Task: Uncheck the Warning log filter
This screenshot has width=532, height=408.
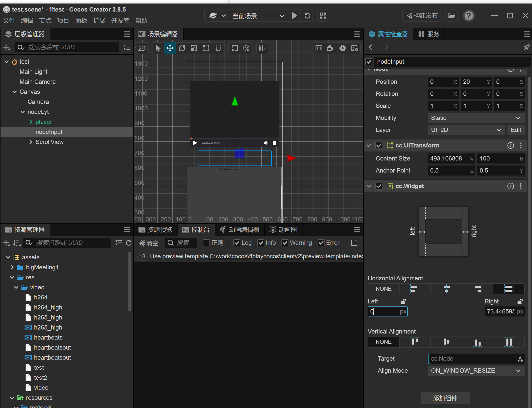Action: (x=285, y=243)
